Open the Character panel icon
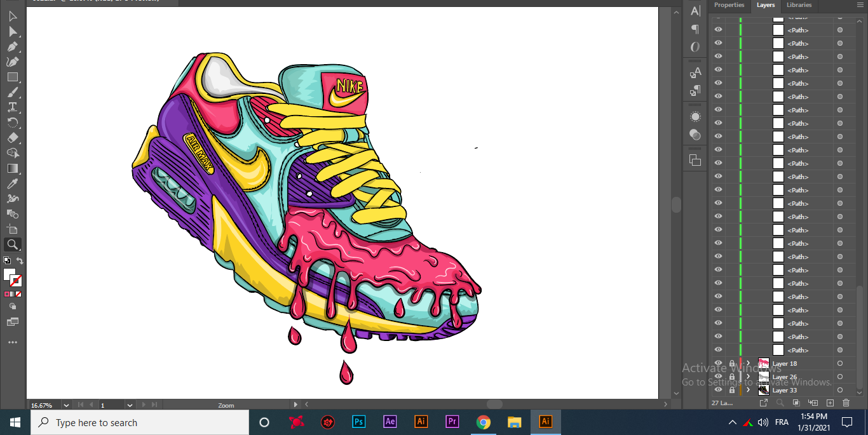 pyautogui.click(x=695, y=11)
